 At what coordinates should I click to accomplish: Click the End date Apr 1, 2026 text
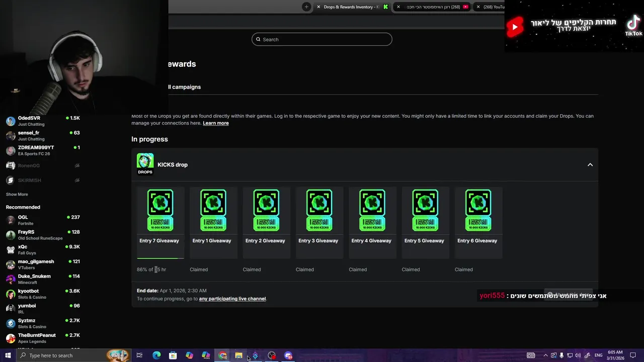coord(172,291)
